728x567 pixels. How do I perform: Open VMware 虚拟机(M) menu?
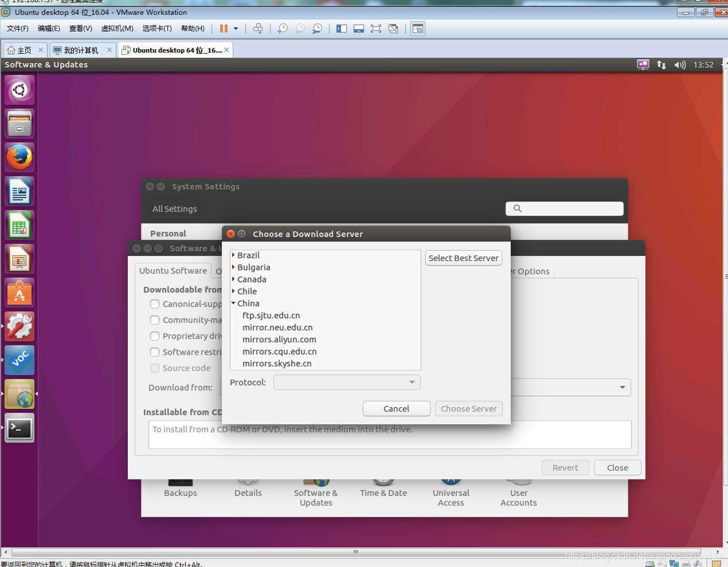point(118,29)
